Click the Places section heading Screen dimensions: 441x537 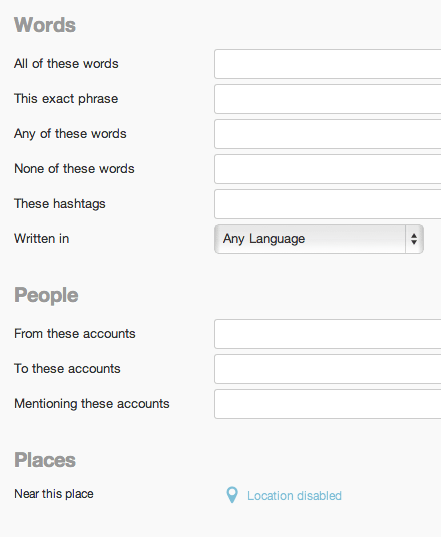(x=45, y=460)
